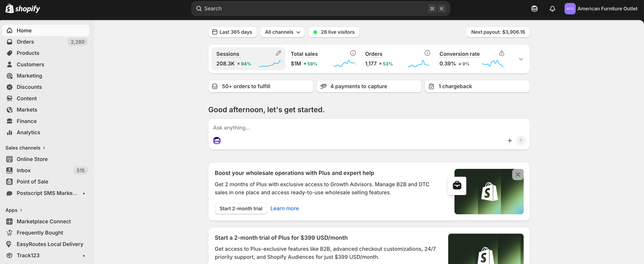Open the Last 365 days date picker
Viewport: 644px width, 264px height.
pos(232,32)
